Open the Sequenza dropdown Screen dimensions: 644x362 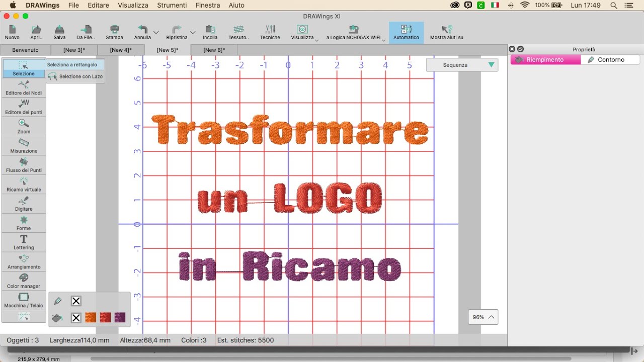pos(462,65)
